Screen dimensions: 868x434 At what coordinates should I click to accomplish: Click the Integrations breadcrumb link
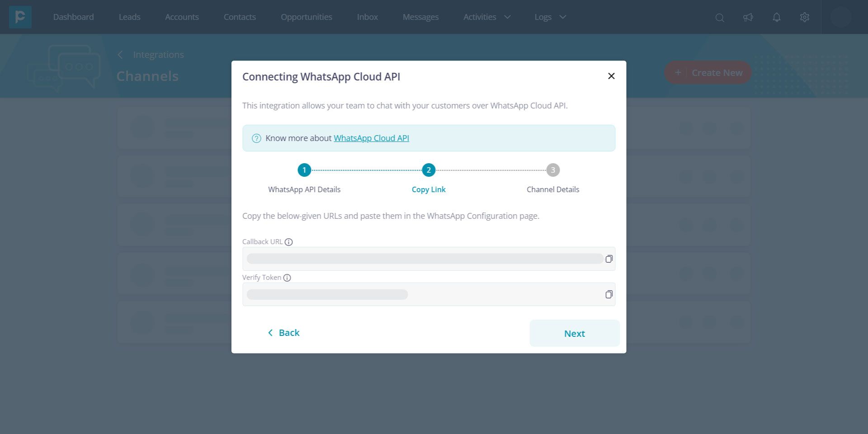click(x=158, y=55)
